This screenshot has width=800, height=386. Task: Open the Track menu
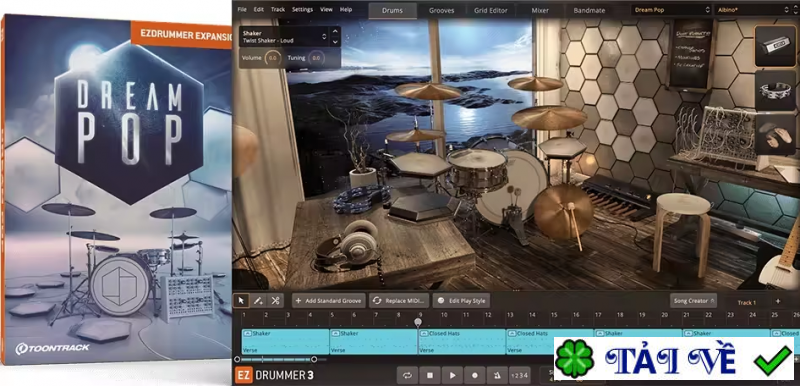(278, 9)
